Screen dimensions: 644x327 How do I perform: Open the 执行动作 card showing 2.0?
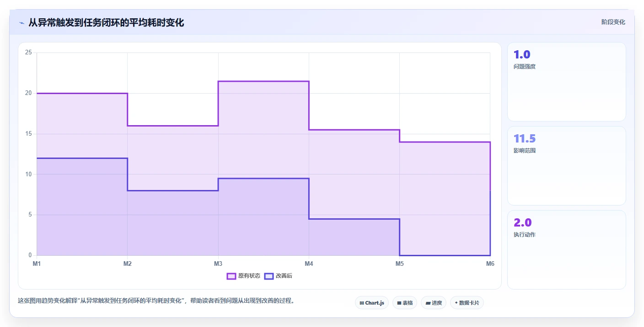point(567,250)
